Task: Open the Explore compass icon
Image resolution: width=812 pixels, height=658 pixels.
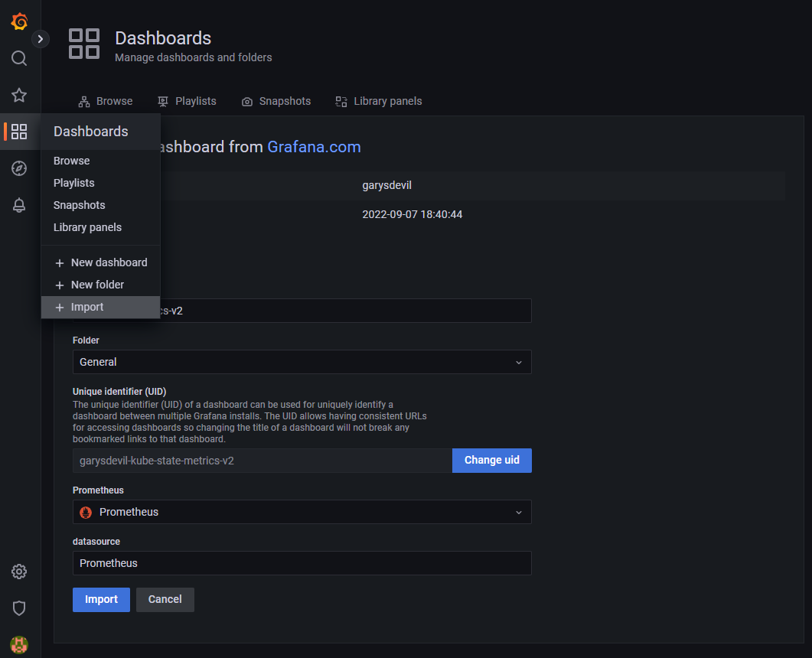Action: pyautogui.click(x=19, y=168)
